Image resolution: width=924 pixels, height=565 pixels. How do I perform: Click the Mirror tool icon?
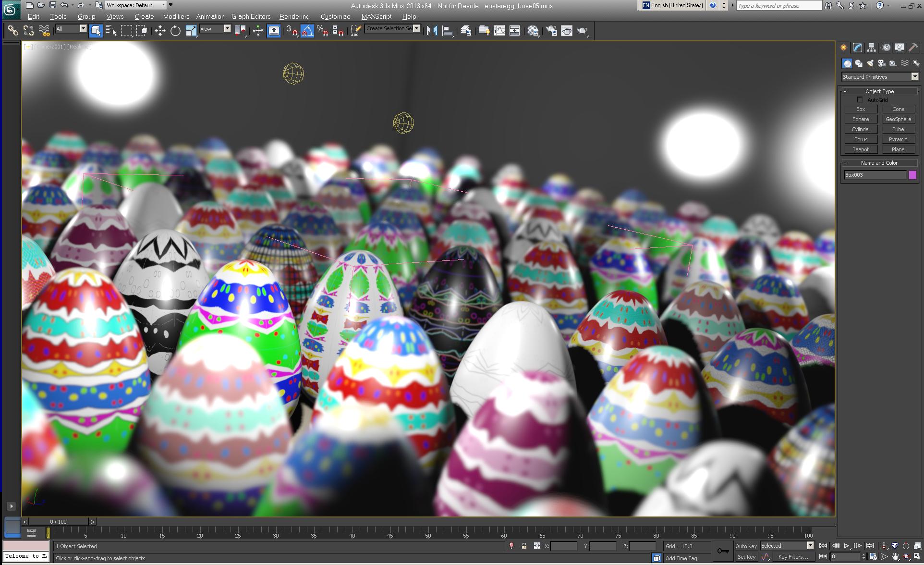pyautogui.click(x=432, y=31)
